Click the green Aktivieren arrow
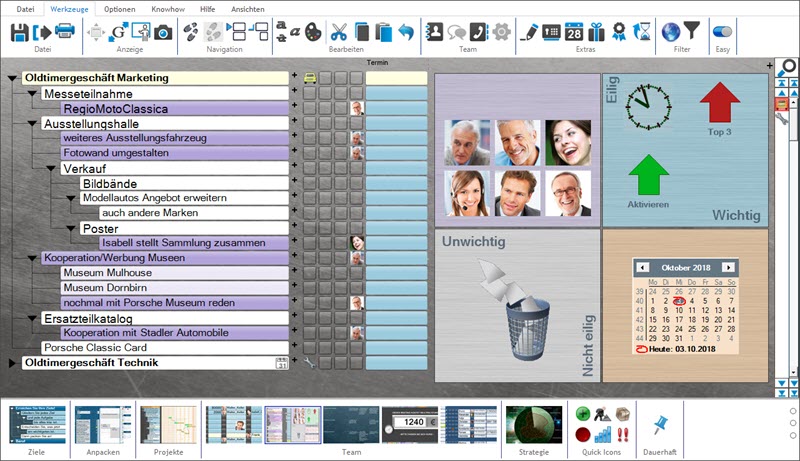The width and height of the screenshot is (800, 461). (647, 174)
